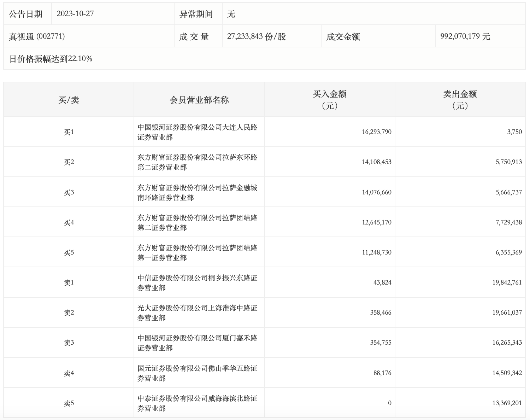Screen dimensions: 530x420
Task: Click the 成交金额 label
Action: tap(343, 36)
